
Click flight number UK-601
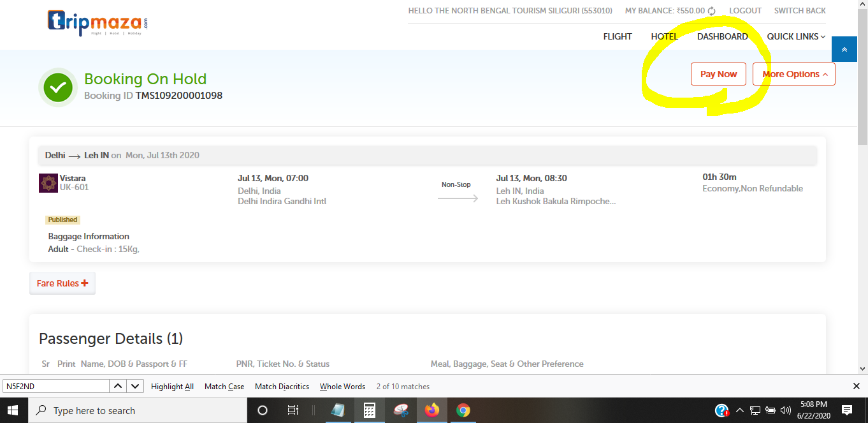(75, 188)
